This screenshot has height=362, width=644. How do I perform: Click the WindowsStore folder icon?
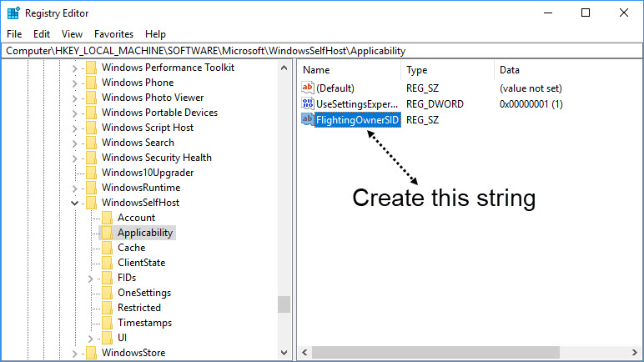92,353
